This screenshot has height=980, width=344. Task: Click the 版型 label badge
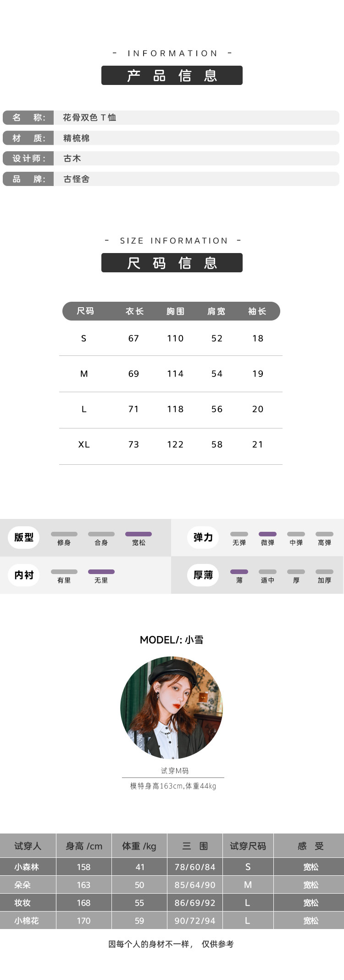point(24,537)
